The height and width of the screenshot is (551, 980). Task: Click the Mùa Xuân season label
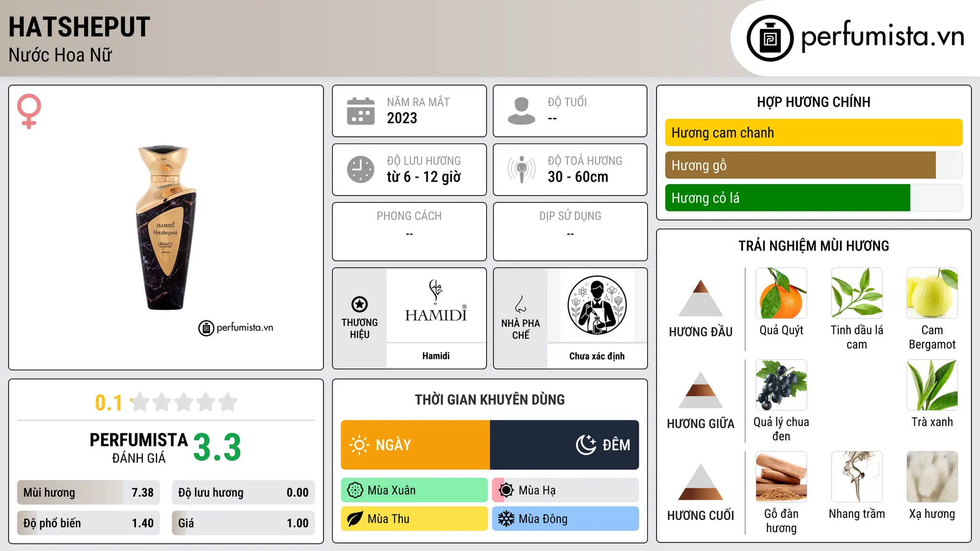coord(391,490)
